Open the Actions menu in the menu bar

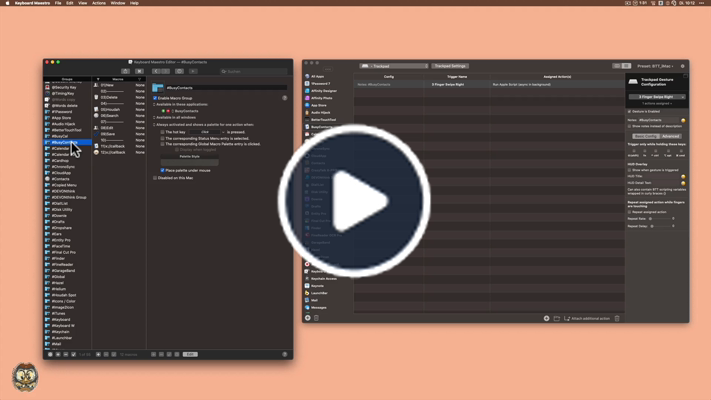point(98,3)
